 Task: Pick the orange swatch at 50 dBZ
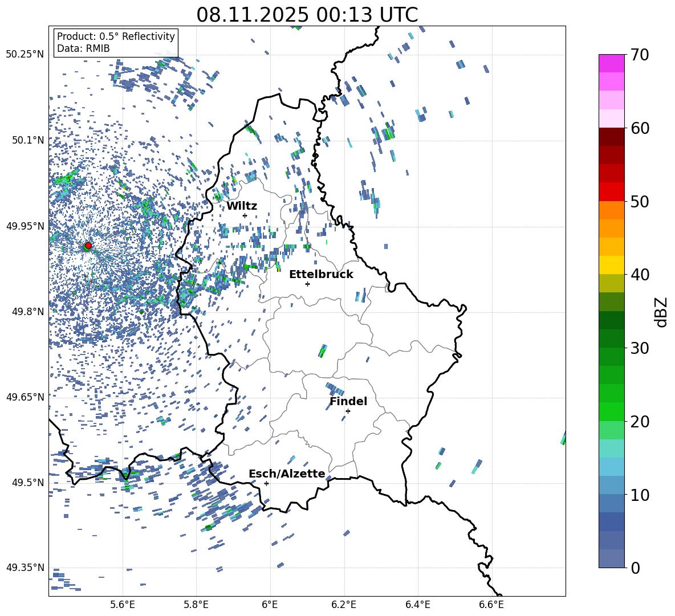pyautogui.click(x=612, y=210)
